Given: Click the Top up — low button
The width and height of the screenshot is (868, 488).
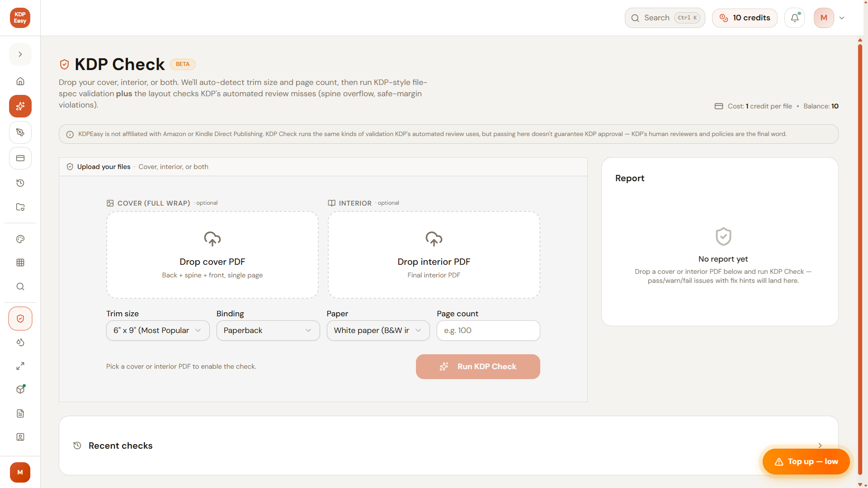Looking at the screenshot, I should (x=806, y=461).
